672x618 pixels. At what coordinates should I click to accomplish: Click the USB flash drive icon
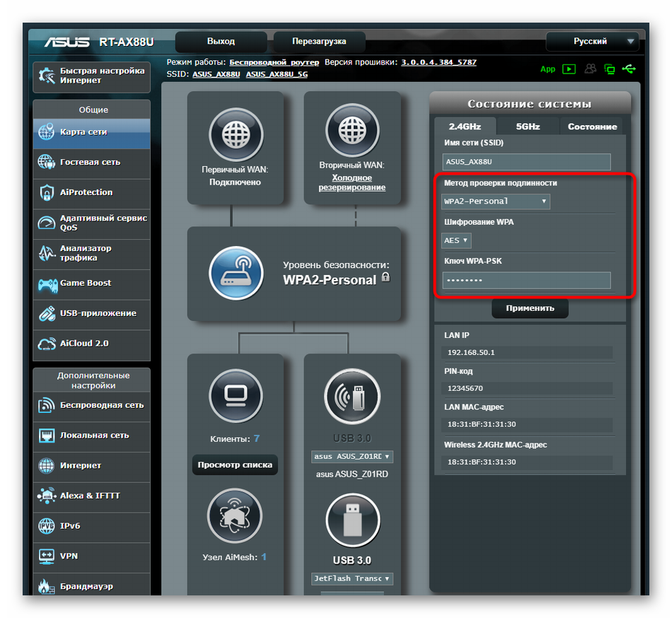coord(352,520)
